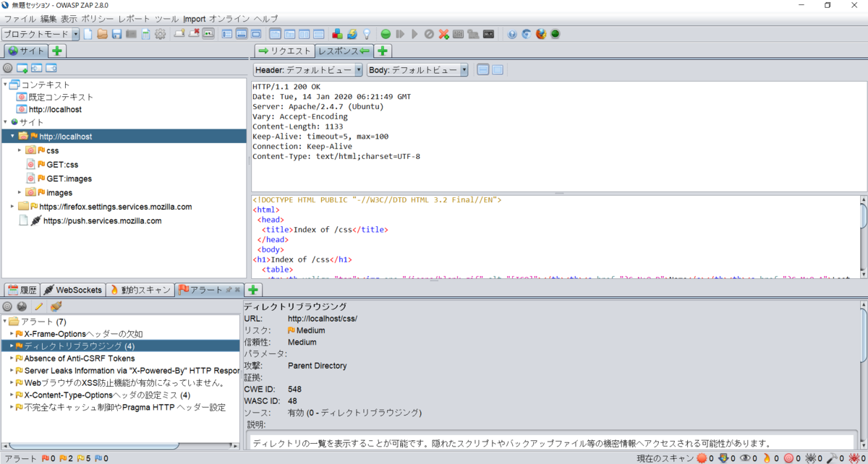Open the ファイル menu
The height and width of the screenshot is (464, 868).
pos(20,19)
